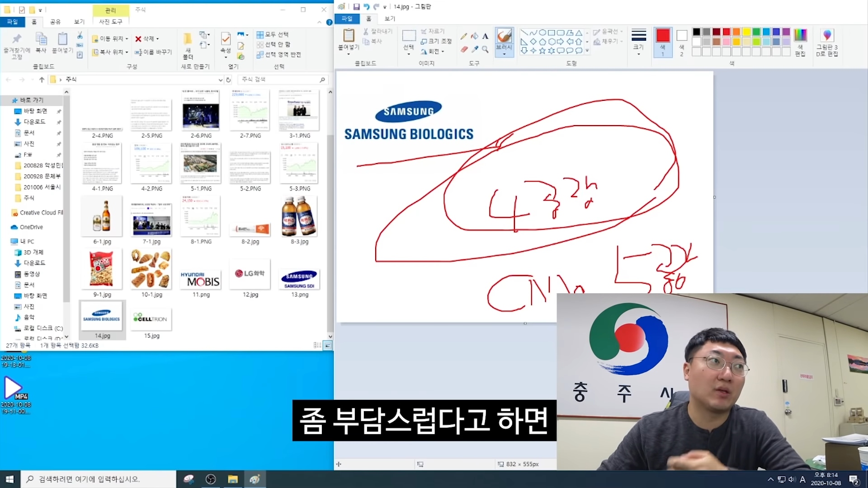868x488 pixels.
Task: Click Select none (선택 안 함) in Explorer
Action: [x=274, y=44]
